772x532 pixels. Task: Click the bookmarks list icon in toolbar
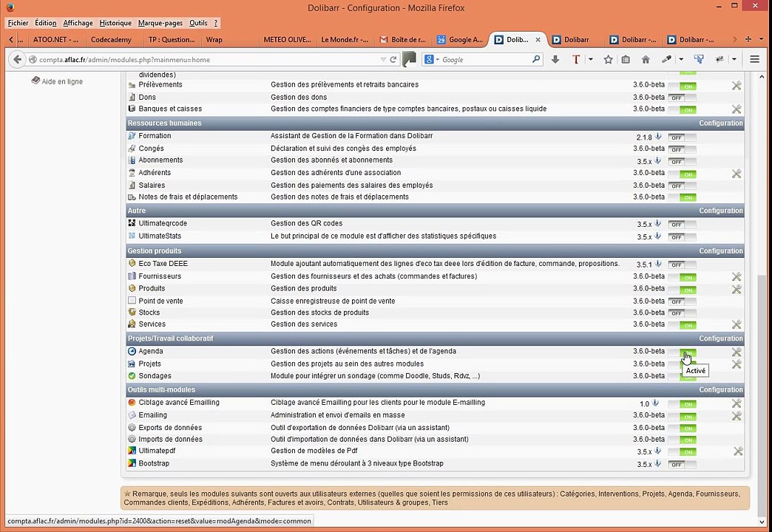pyautogui.click(x=626, y=60)
